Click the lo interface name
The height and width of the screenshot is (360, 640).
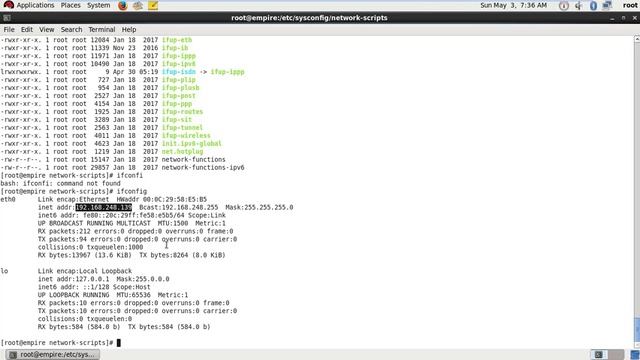(4, 271)
